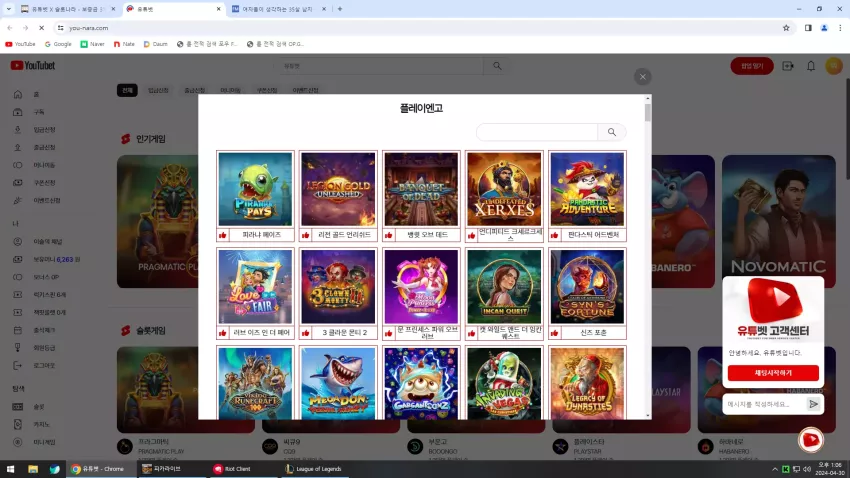Image resolution: width=850 pixels, height=478 pixels.
Task: Like 피라냐 페이즈 with thumbs-up icon
Action: tap(223, 235)
